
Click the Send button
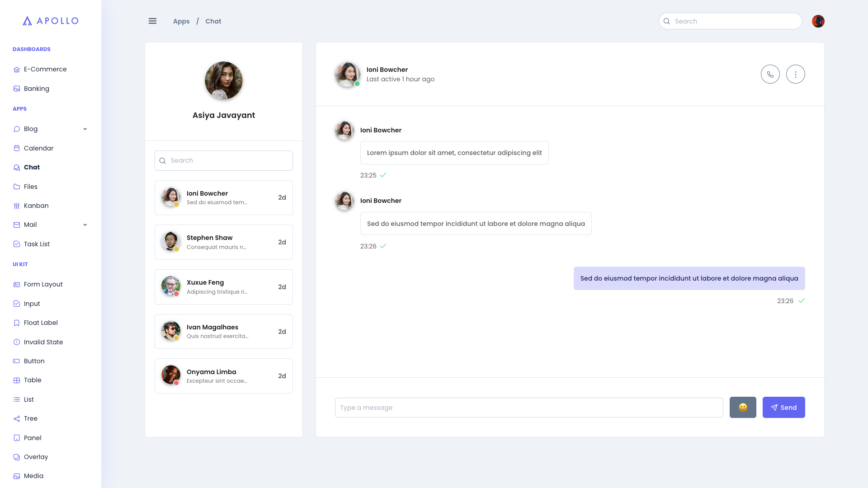click(x=783, y=407)
